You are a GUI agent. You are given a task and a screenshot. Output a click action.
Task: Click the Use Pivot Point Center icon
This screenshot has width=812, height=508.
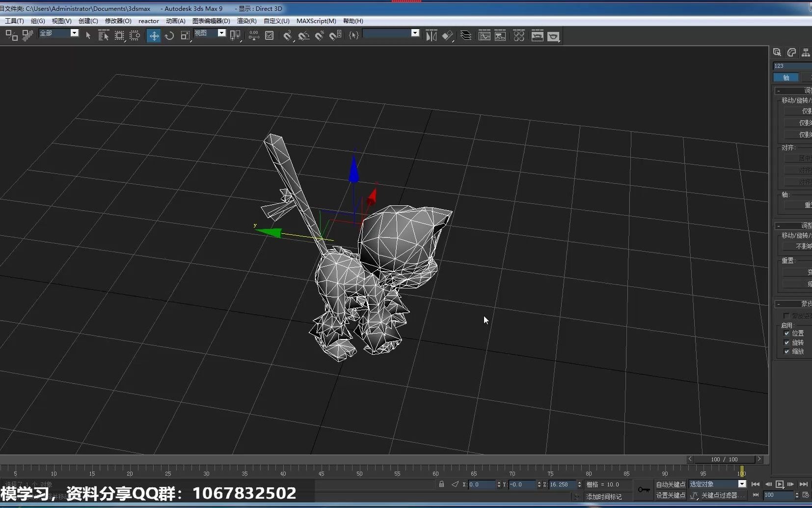point(236,35)
